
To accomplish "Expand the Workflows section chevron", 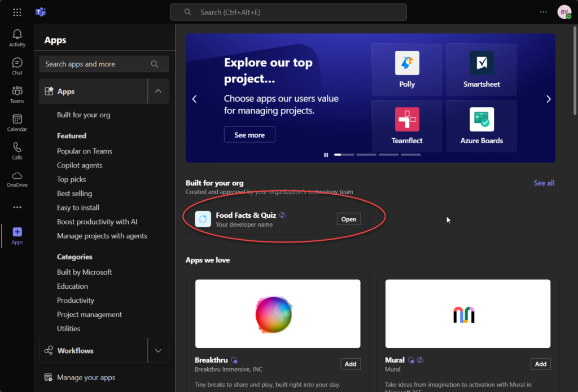I will click(158, 351).
